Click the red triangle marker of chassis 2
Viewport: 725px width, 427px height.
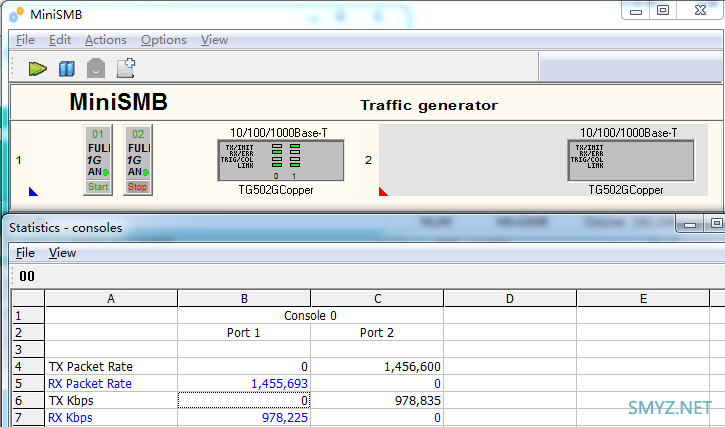click(383, 192)
